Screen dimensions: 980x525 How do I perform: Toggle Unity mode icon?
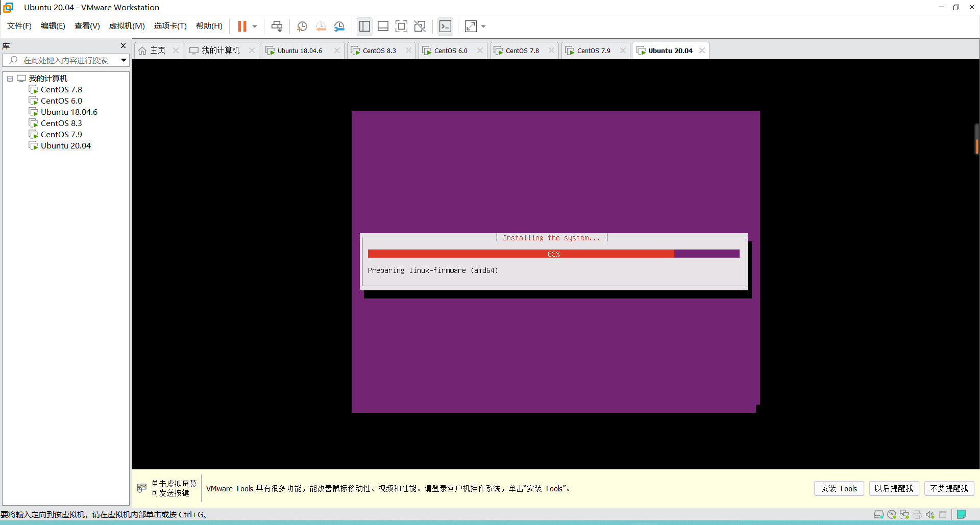click(x=420, y=26)
